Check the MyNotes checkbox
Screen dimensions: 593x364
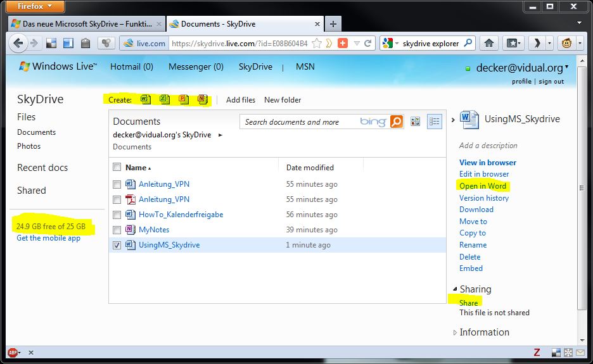point(117,230)
